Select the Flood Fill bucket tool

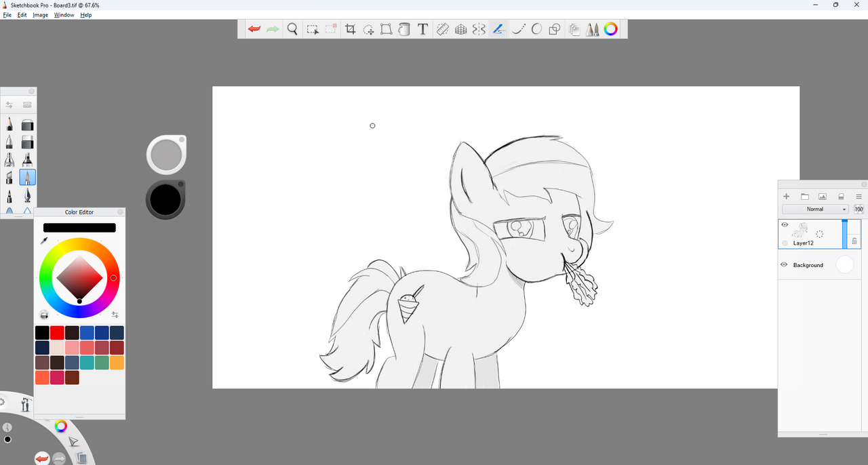coord(404,29)
